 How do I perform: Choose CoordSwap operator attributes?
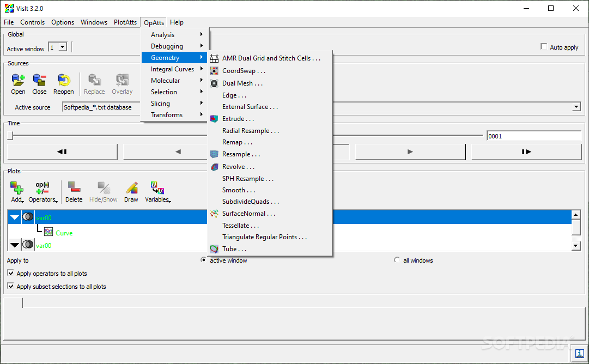(270, 71)
